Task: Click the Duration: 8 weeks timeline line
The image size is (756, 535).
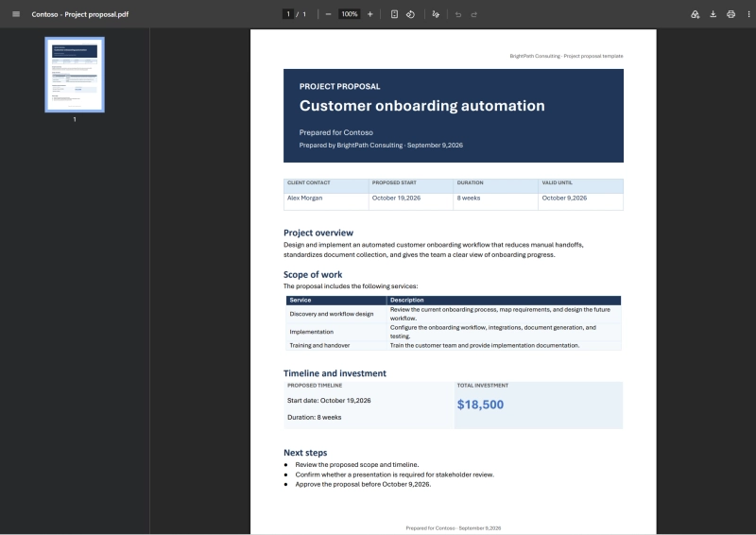Action: pos(315,417)
